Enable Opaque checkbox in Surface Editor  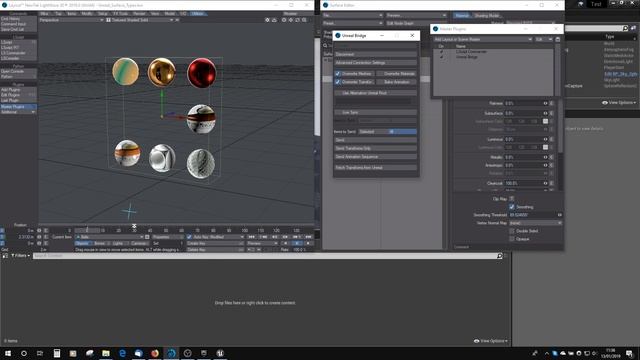511,239
